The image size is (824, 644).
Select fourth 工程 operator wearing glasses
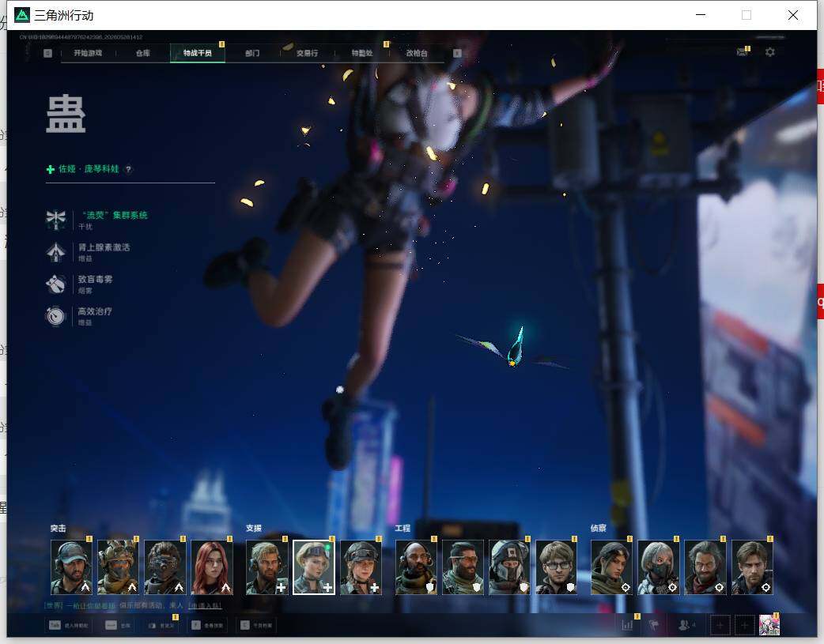[557, 567]
